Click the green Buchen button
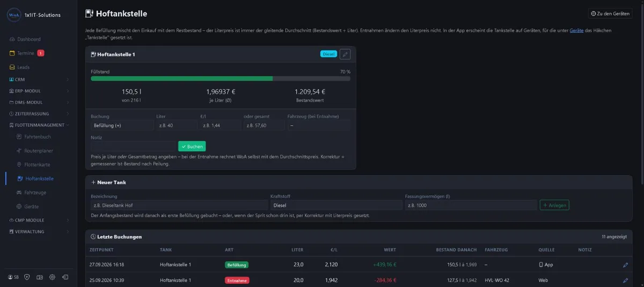 tap(192, 146)
